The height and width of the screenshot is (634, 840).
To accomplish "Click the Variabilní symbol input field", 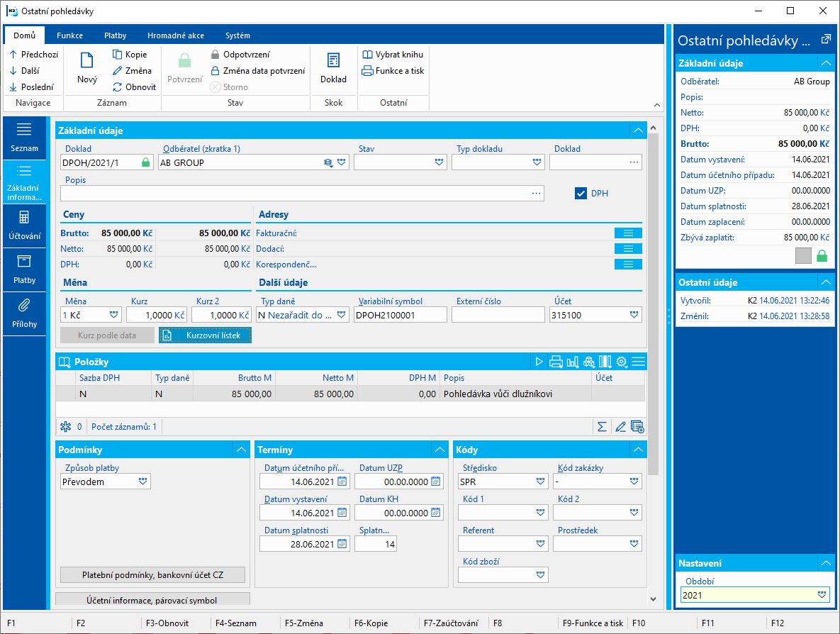I will 401,315.
